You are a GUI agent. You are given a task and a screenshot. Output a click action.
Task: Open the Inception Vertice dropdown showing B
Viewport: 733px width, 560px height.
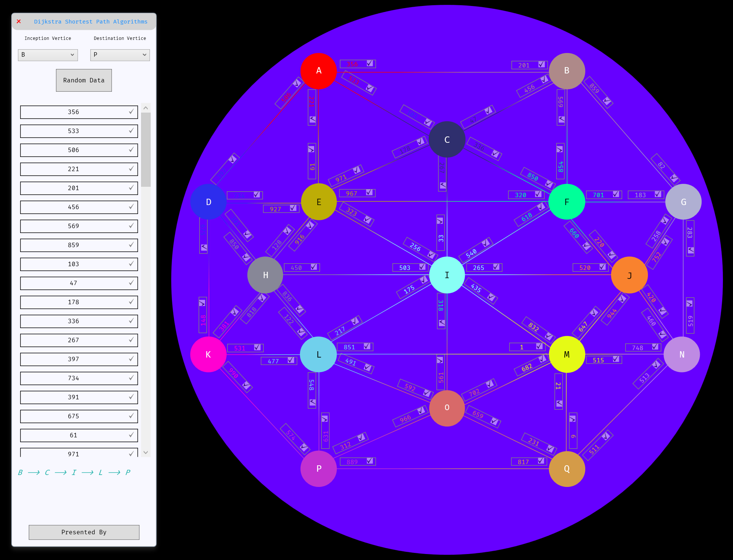[x=48, y=55]
